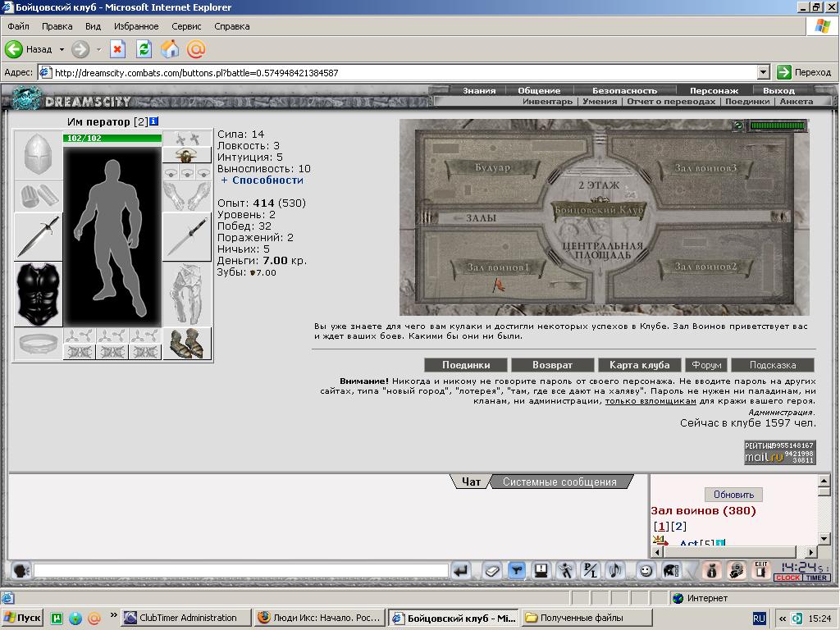Select the knife in right weapon slot
This screenshot has height=630, width=840.
[187, 237]
